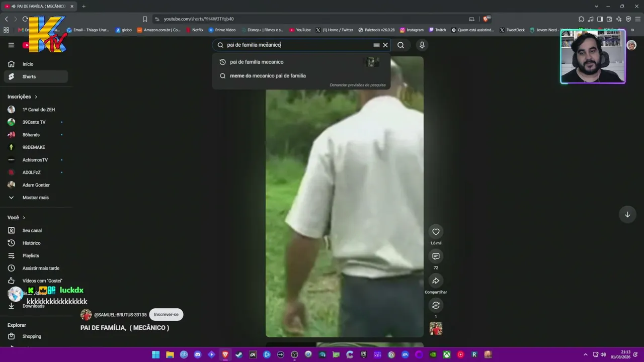
Task: Open the 98DEMAKE channel
Action: pyautogui.click(x=36, y=147)
